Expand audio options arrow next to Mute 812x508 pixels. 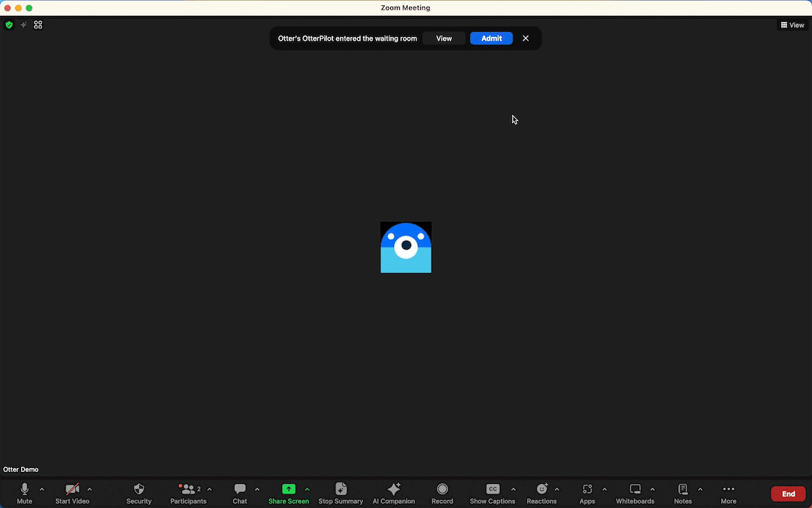tap(42, 489)
